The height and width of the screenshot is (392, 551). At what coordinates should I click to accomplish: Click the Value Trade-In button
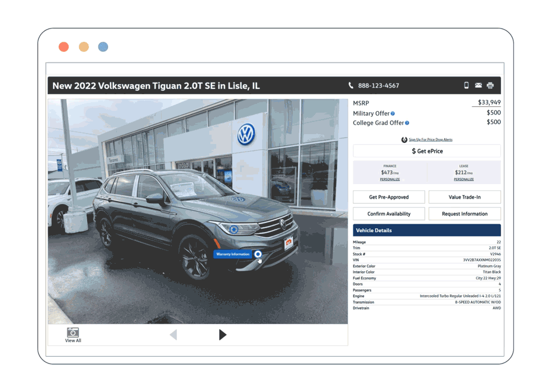[x=464, y=197]
